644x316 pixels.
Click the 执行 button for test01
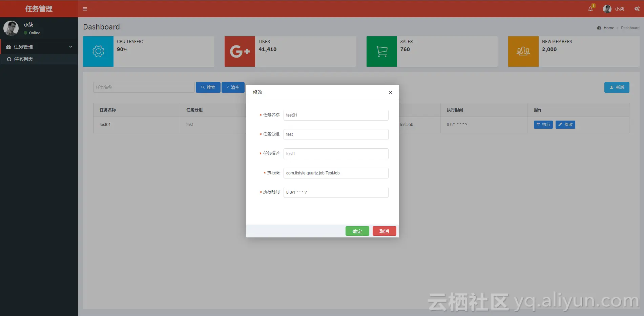[x=543, y=125]
